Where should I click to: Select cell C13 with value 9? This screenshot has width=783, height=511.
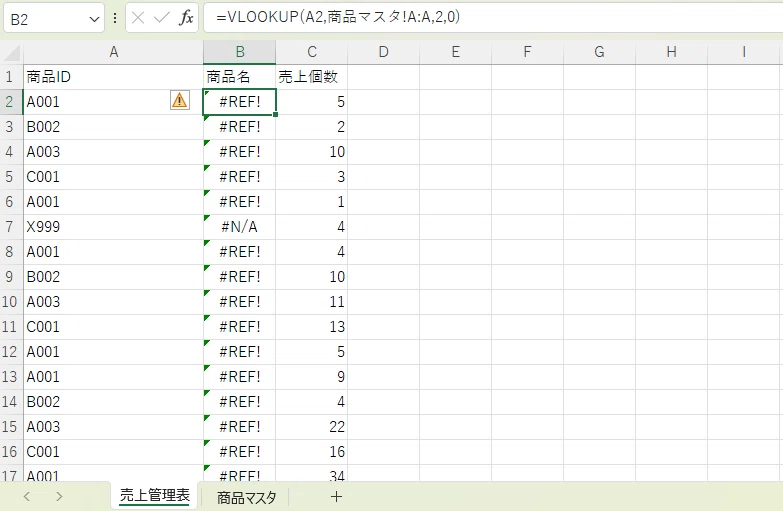point(312,377)
